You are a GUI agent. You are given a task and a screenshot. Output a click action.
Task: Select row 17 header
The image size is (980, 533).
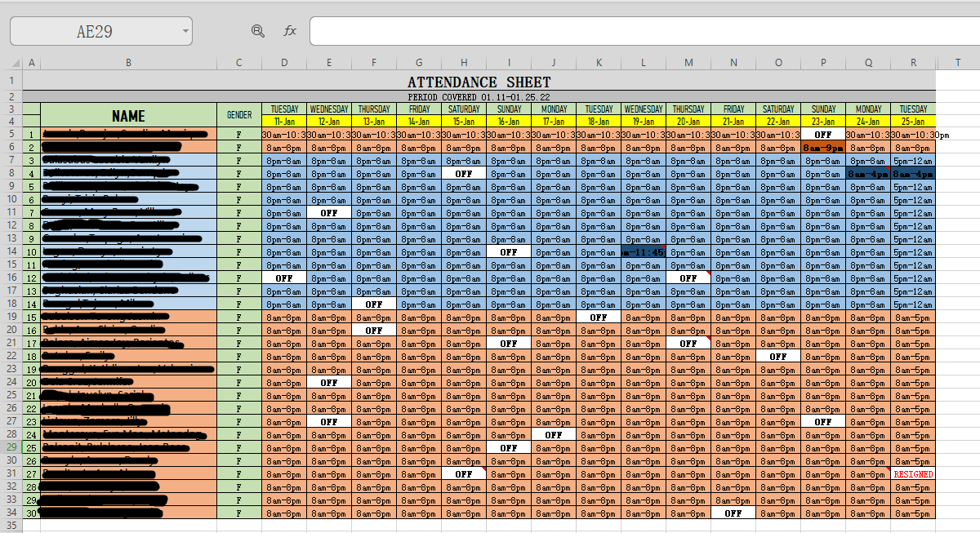(x=11, y=291)
